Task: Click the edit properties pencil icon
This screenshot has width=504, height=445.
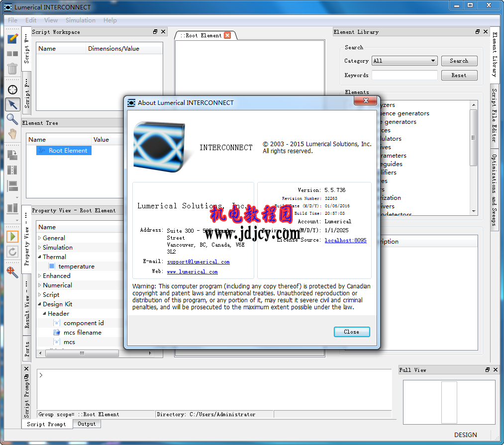Action: [x=12, y=39]
